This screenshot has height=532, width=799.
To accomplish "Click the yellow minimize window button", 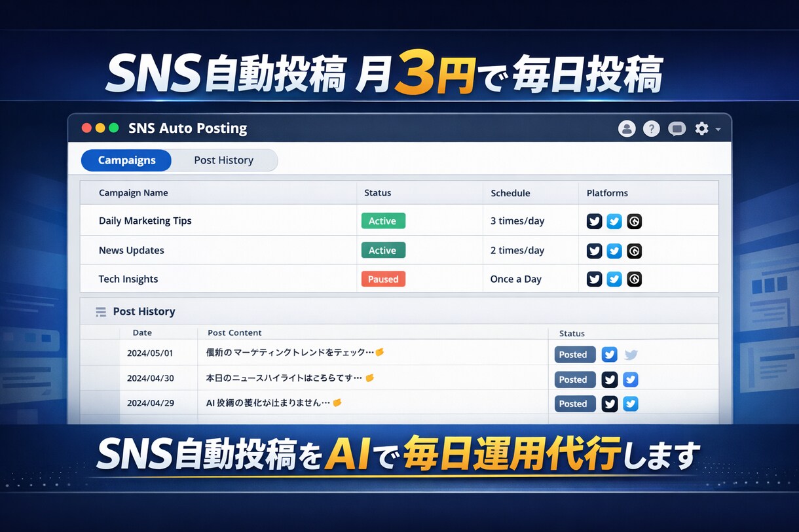I will click(100, 128).
